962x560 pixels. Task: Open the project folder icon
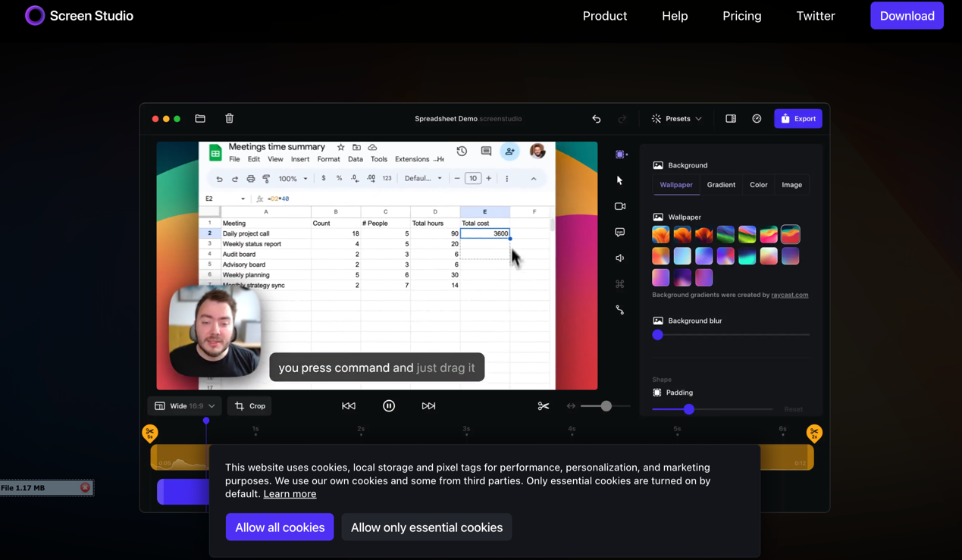pyautogui.click(x=200, y=119)
